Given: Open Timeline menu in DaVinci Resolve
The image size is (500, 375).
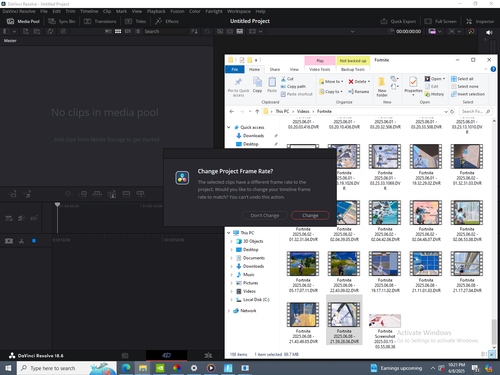Looking at the screenshot, I should coord(89,11).
